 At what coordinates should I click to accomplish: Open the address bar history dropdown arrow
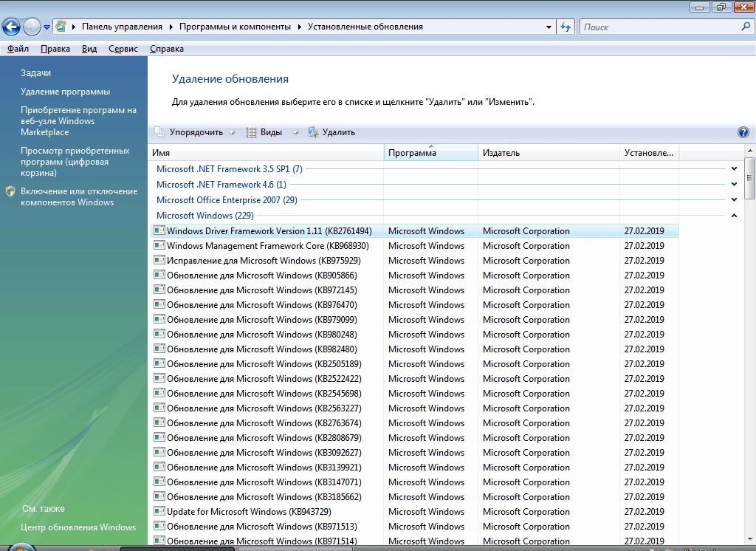pyautogui.click(x=549, y=27)
